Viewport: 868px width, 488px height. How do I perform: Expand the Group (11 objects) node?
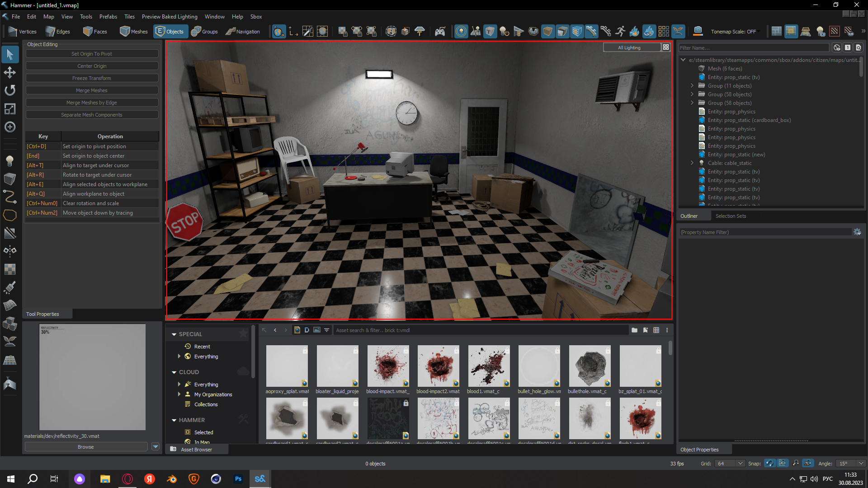coord(692,86)
